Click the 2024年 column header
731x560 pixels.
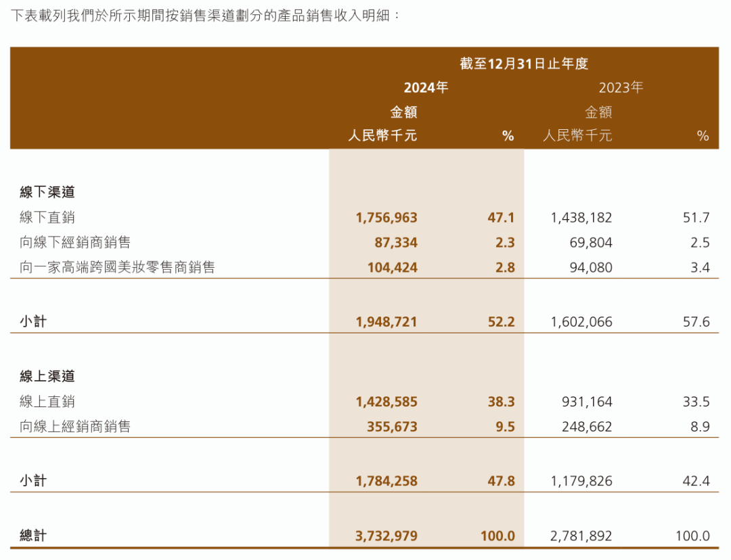point(426,88)
